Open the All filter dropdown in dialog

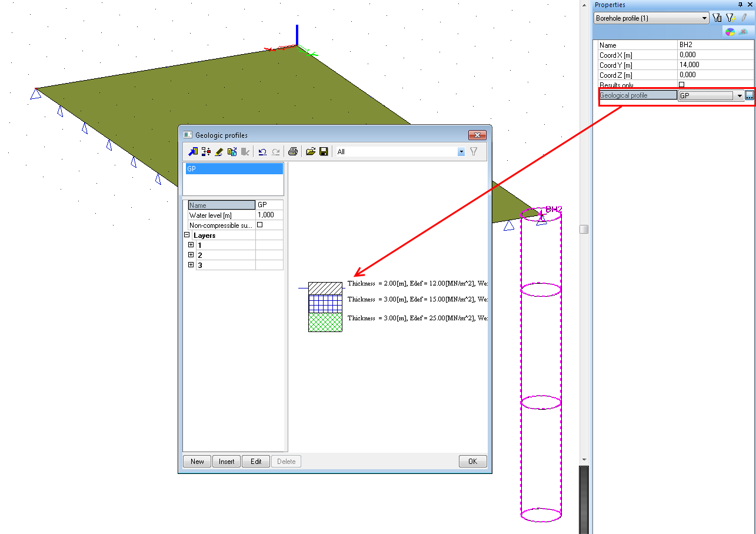pyautogui.click(x=461, y=152)
